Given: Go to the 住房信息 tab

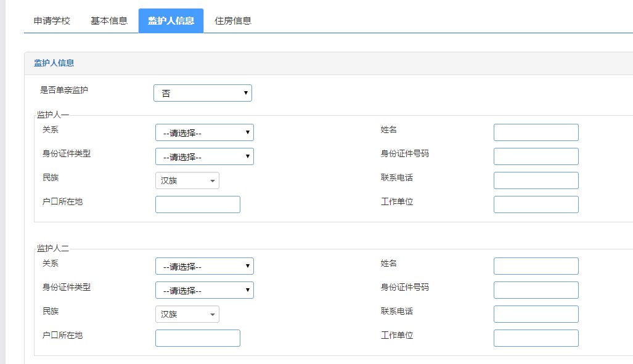Looking at the screenshot, I should click(x=232, y=21).
